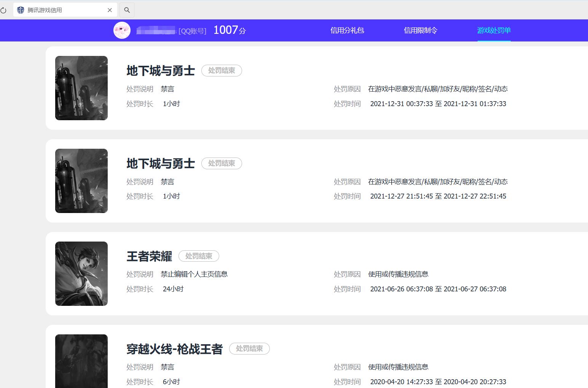Open 地下城与勇士 thumbnail for 2021-12-27 penalty
This screenshot has height=388, width=588.
tap(81, 181)
